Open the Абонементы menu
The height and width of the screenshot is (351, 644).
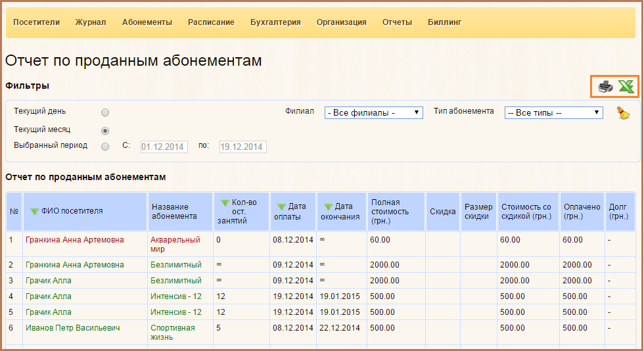tap(147, 22)
